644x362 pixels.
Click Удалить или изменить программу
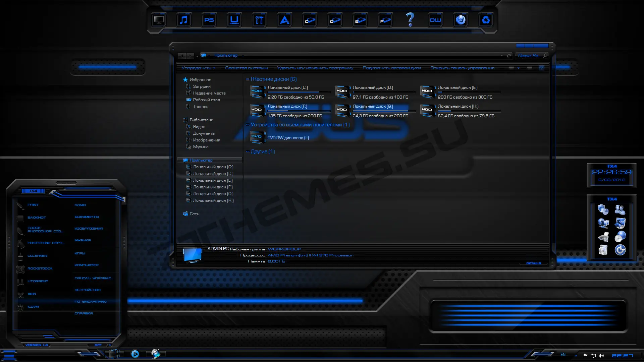tap(315, 68)
